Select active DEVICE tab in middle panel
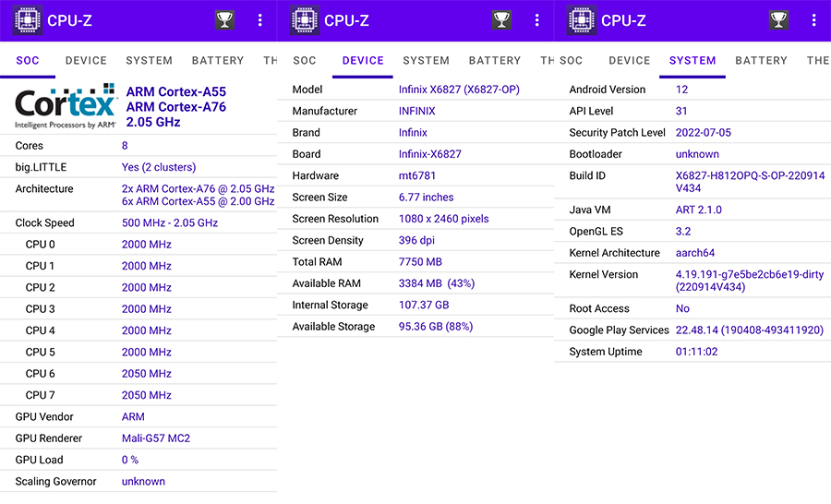Screen dimensions: 831x504 363,60
